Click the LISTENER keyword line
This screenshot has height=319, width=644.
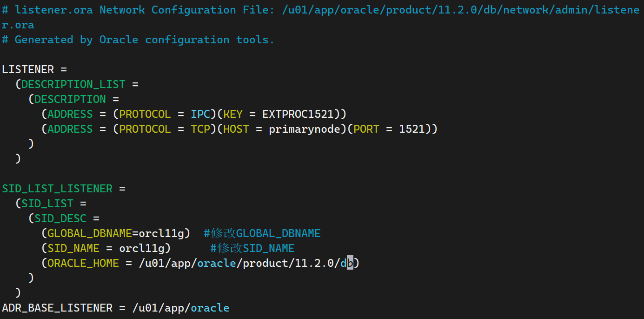click(x=28, y=69)
